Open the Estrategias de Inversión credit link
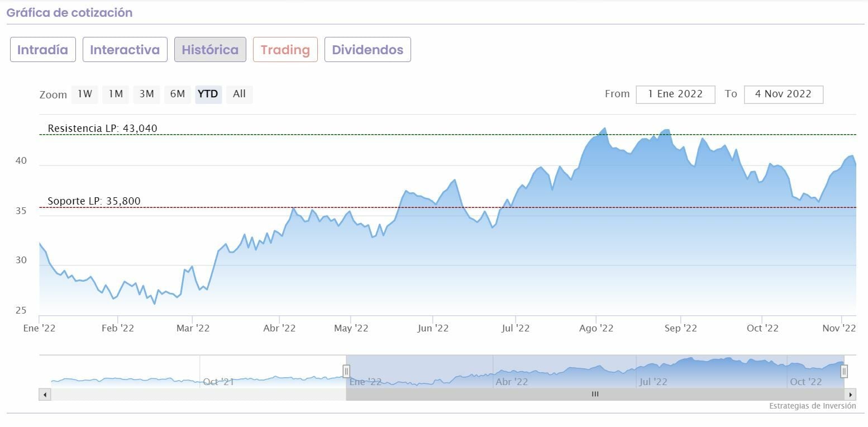The height and width of the screenshot is (427, 868). [x=812, y=406]
